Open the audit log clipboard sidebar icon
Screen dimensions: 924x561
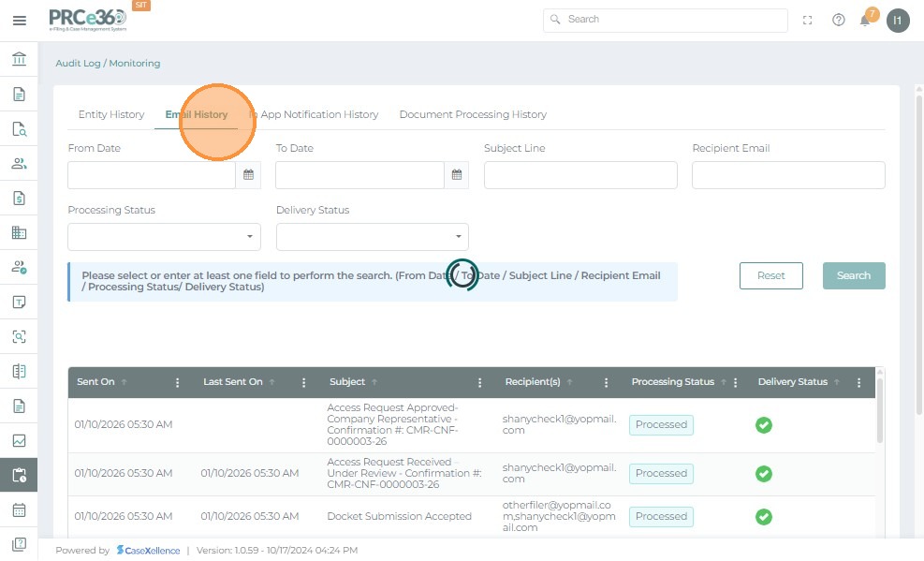19,475
